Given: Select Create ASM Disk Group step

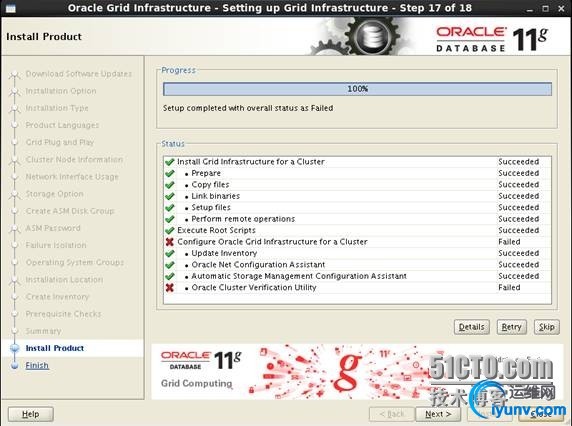Looking at the screenshot, I should coord(70,211).
